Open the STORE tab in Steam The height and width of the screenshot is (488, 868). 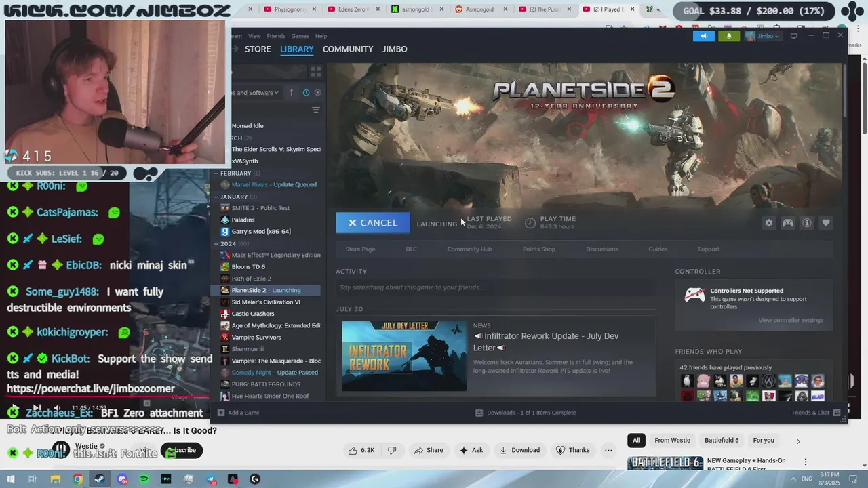[258, 49]
